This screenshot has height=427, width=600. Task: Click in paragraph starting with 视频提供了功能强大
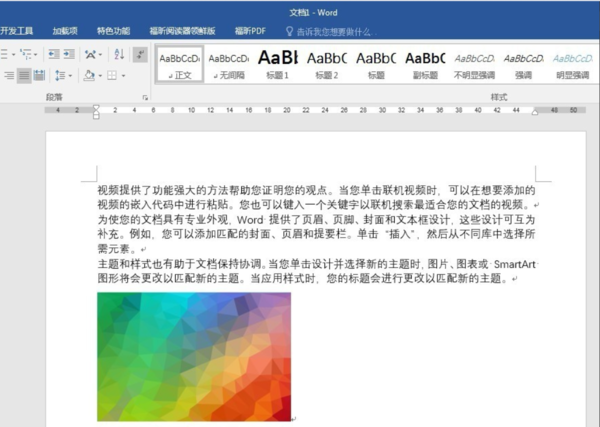tap(316, 197)
